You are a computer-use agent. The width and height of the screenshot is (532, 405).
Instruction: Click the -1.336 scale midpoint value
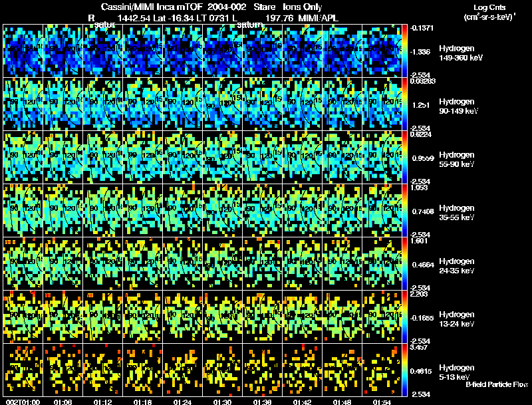[x=421, y=52]
